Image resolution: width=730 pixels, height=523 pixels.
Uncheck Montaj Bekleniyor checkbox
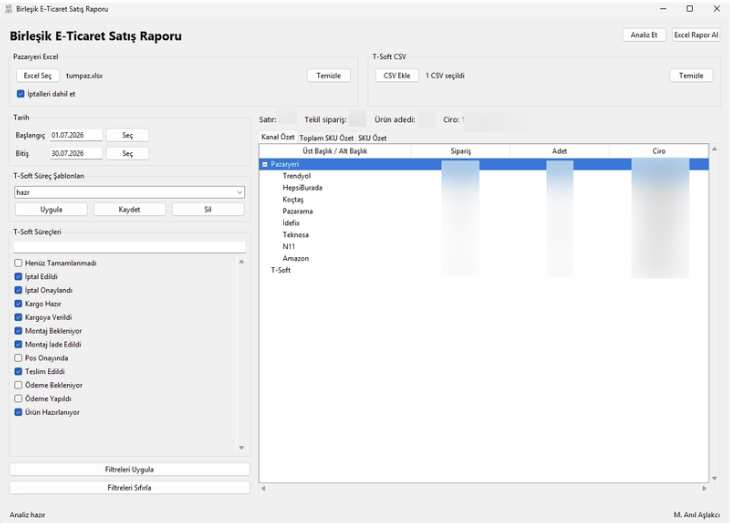(x=18, y=331)
